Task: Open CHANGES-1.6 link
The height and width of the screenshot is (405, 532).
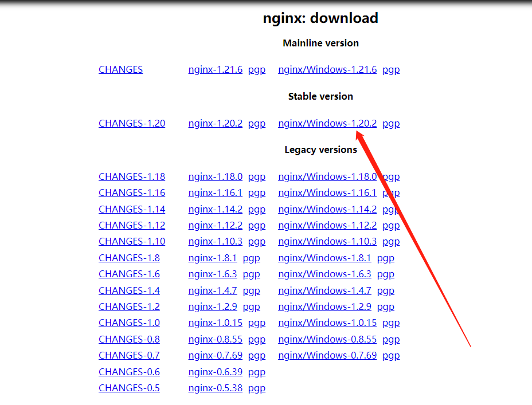Action: point(129,274)
